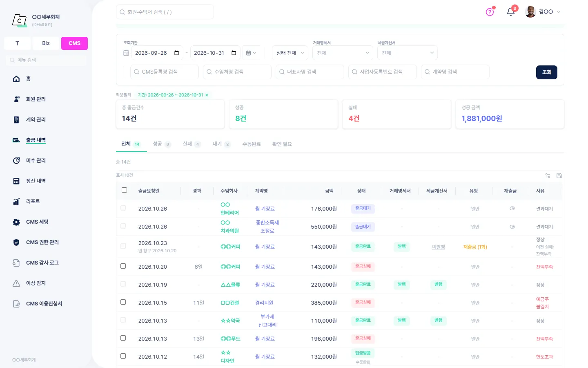Click the table column settings icon
Screen dimensions: 588x368
coord(548,175)
